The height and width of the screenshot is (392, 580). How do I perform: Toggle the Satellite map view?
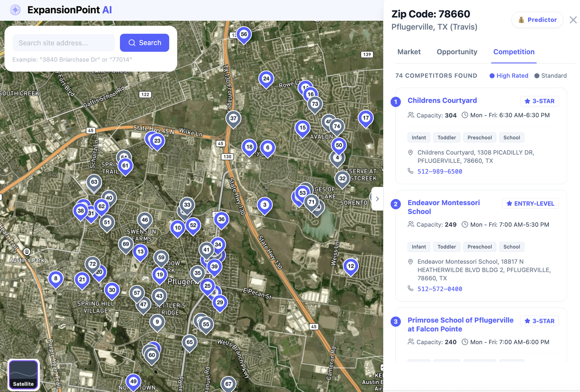[23, 374]
